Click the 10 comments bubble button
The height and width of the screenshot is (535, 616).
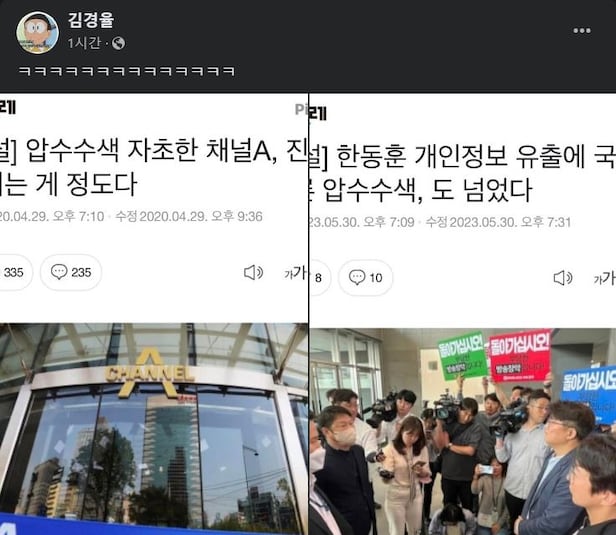365,278
